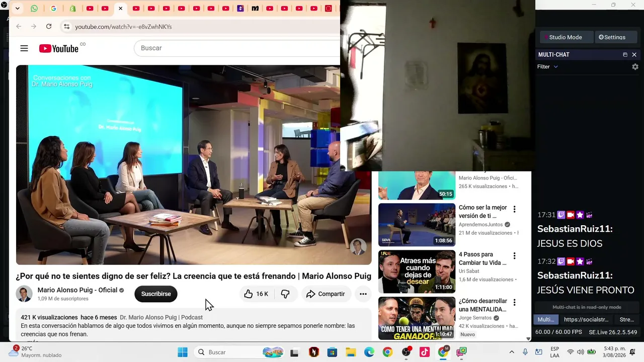Click the 'JESÚS VIENE PRONTO' chat message
The height and width of the screenshot is (362, 644).
coord(585,290)
